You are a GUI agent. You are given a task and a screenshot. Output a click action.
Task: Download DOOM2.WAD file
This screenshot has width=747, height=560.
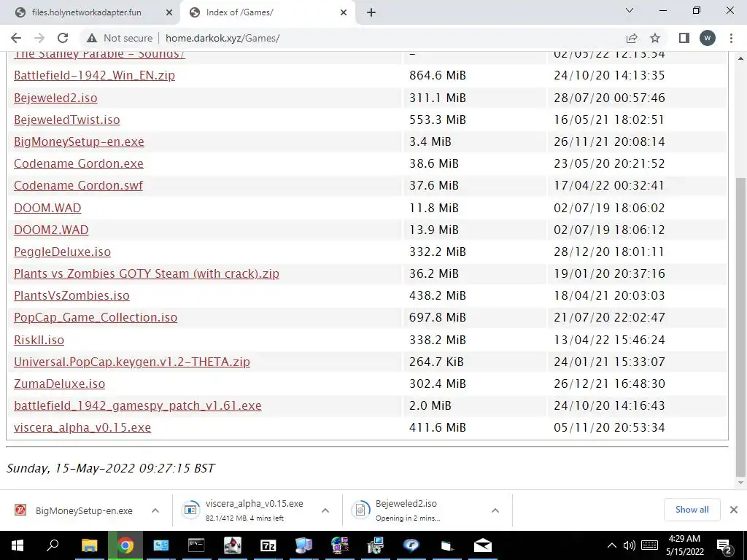[x=51, y=230]
